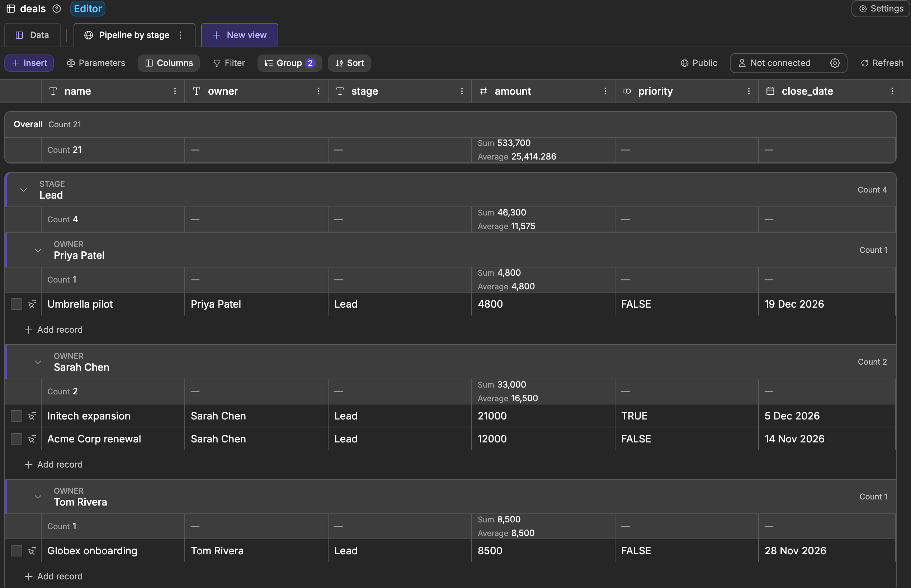The image size is (911, 588).
Task: Expand the Umbrella pilot record
Action: pos(32,304)
